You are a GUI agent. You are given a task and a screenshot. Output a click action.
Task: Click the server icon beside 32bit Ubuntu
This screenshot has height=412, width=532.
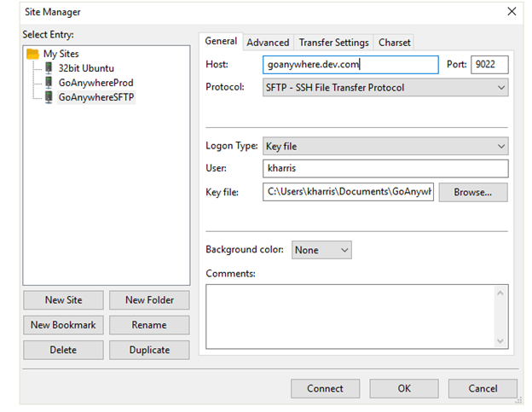pos(49,68)
